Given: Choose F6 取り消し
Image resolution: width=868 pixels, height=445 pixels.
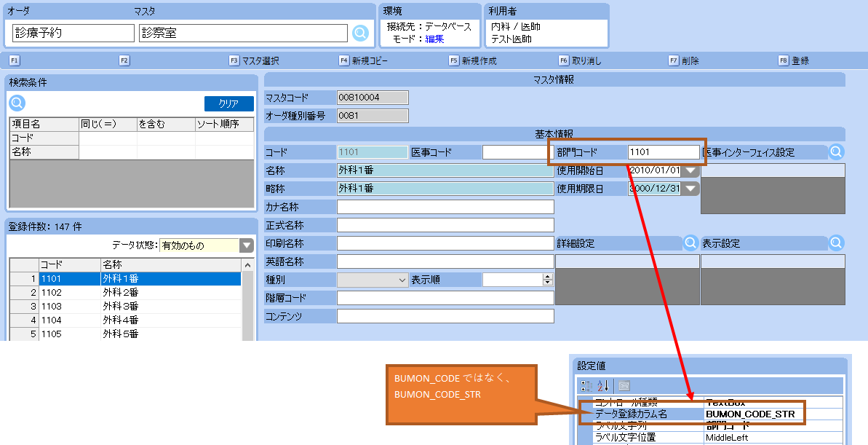Looking at the screenshot, I should click(x=580, y=60).
